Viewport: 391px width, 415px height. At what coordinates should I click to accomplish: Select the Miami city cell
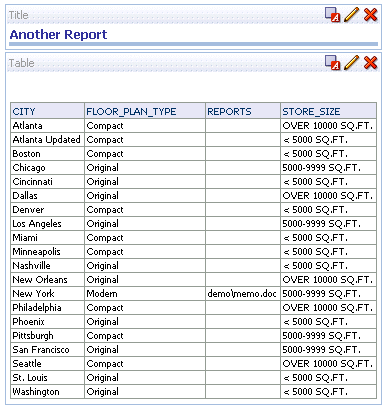[x=47, y=238]
